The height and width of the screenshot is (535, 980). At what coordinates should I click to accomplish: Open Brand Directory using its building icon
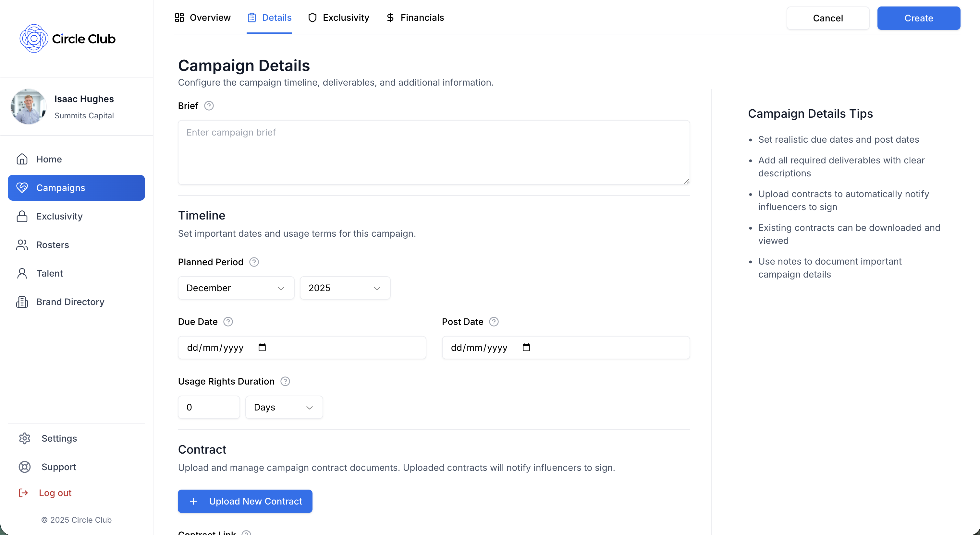pyautogui.click(x=22, y=302)
